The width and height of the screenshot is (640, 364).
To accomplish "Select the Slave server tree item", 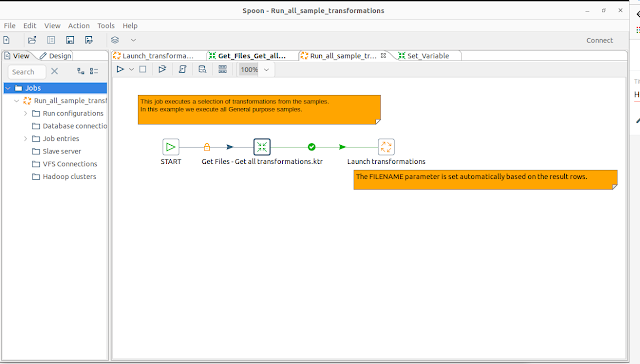I will tap(57, 151).
